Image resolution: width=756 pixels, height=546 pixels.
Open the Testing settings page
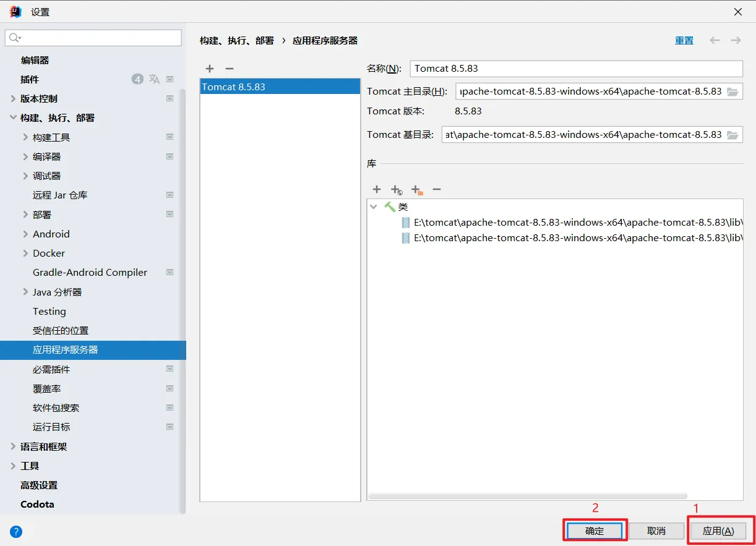(x=49, y=311)
